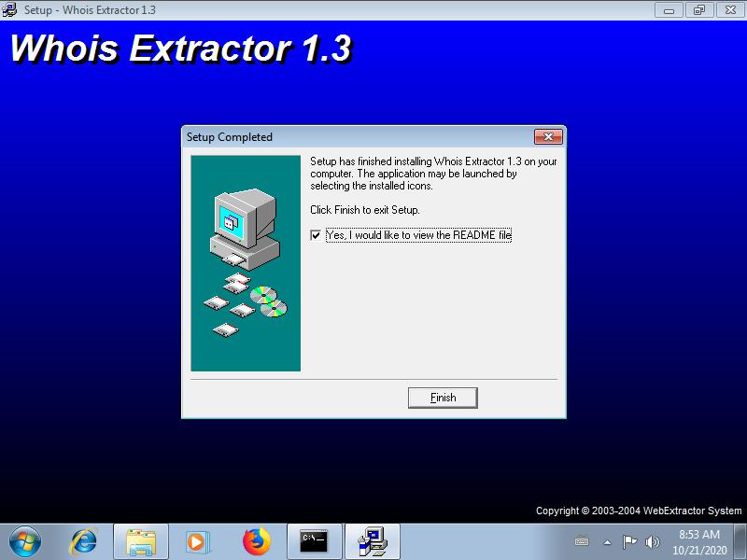This screenshot has height=560, width=747.
Task: Click the Finish button to exit Setup
Action: tap(443, 398)
